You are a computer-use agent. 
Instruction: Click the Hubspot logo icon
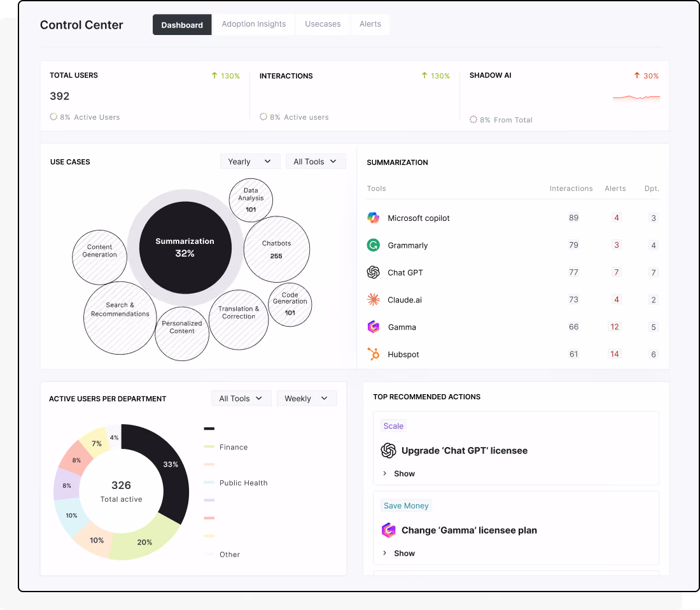pyautogui.click(x=373, y=354)
